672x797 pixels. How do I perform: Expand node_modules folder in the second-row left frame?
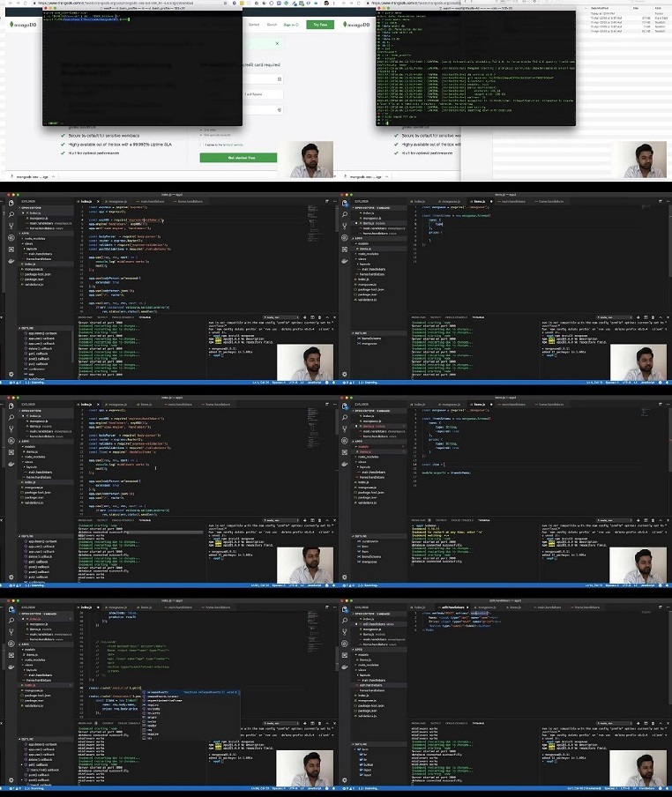[x=34, y=238]
